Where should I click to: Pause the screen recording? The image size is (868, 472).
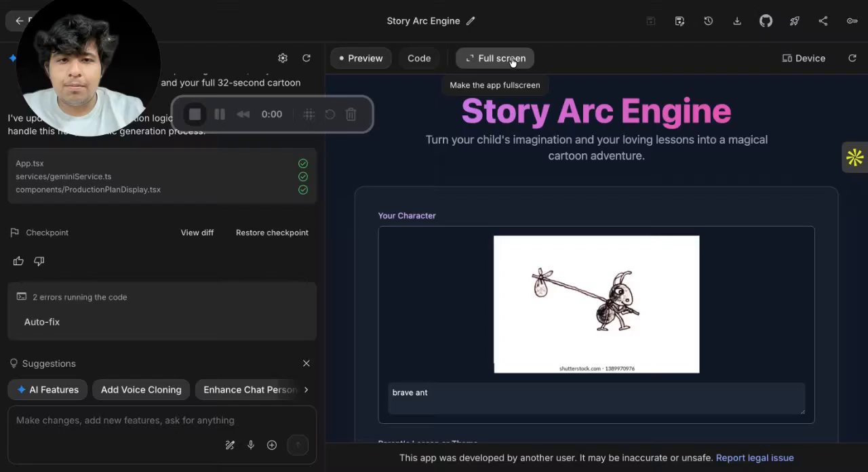tap(220, 115)
